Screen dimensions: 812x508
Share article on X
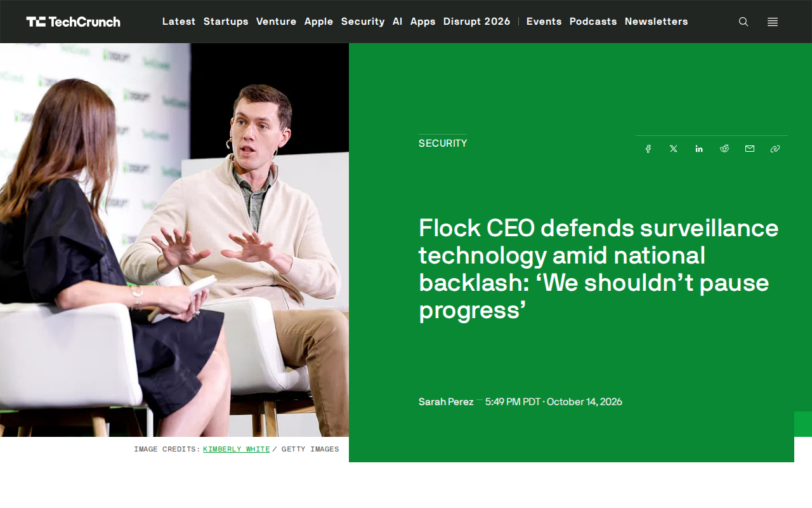click(x=674, y=149)
